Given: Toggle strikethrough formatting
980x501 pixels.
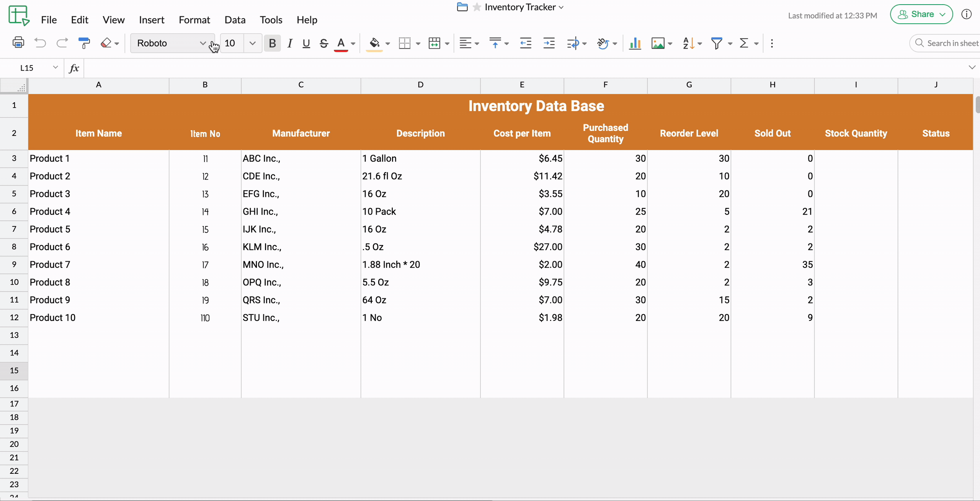Looking at the screenshot, I should [x=323, y=43].
